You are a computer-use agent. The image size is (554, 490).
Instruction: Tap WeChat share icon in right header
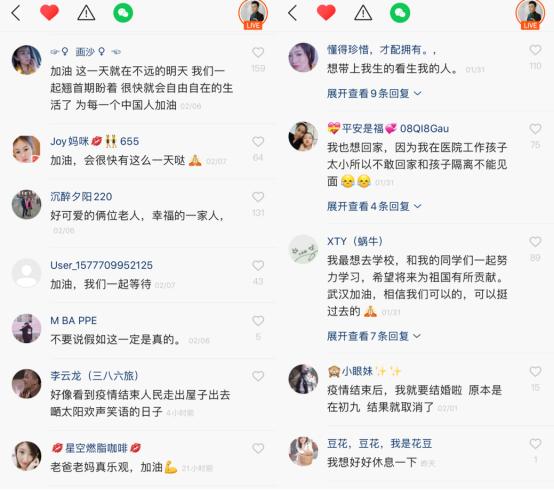400,13
